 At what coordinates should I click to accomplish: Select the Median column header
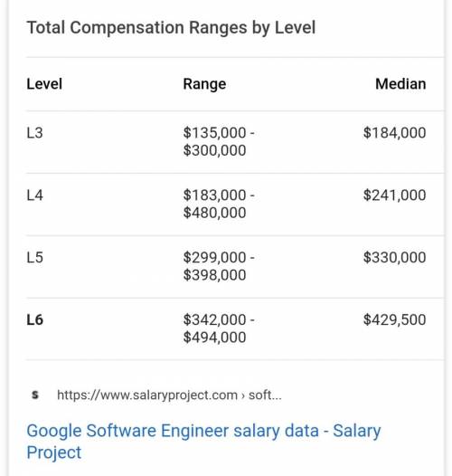[400, 84]
